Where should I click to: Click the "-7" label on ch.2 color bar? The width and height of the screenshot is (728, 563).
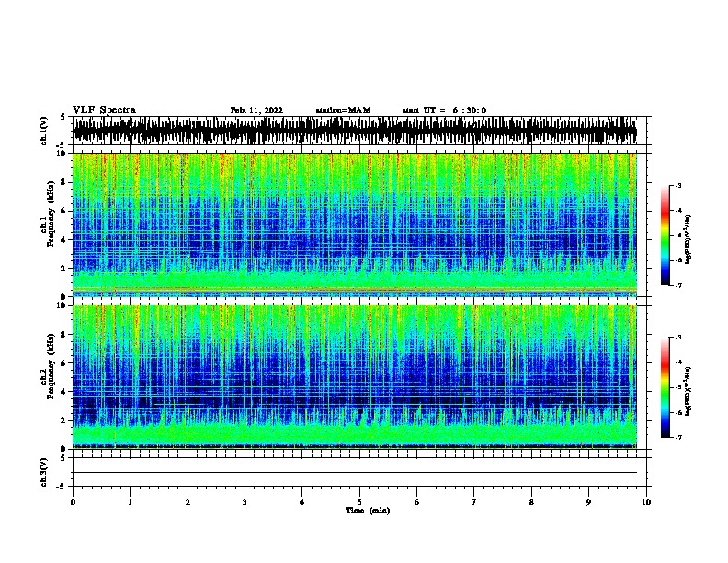[677, 437]
